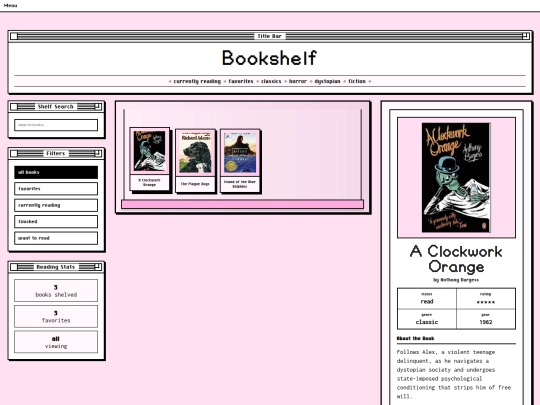Click the Reading Stats window title
This screenshot has height=405, width=540.
[x=56, y=267]
